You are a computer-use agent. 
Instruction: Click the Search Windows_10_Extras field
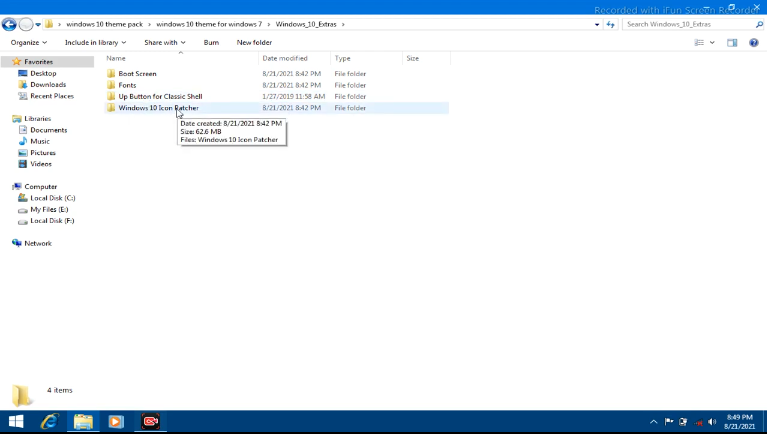tap(690, 24)
